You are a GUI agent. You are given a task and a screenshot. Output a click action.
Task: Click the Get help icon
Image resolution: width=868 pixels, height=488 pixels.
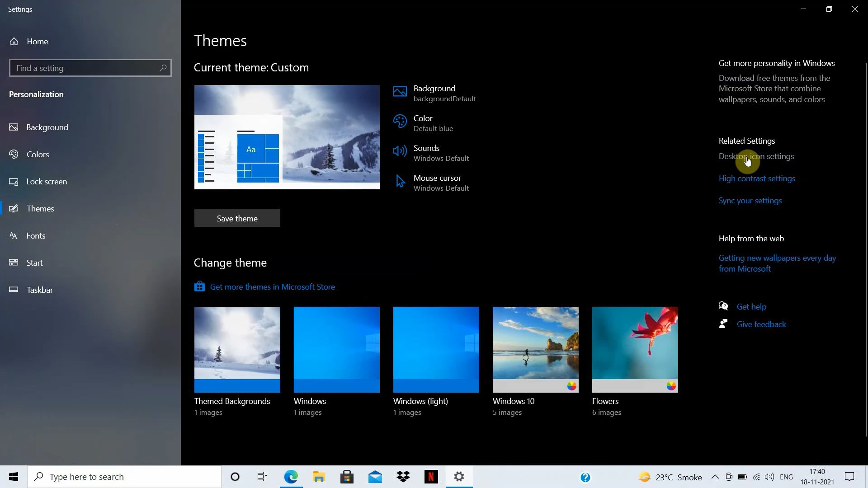click(723, 305)
